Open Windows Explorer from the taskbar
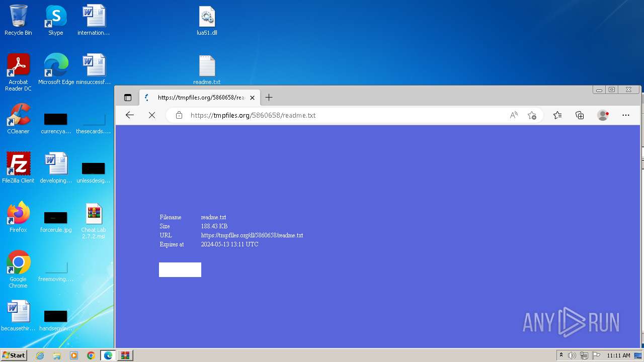This screenshot has height=362, width=644. [57, 355]
